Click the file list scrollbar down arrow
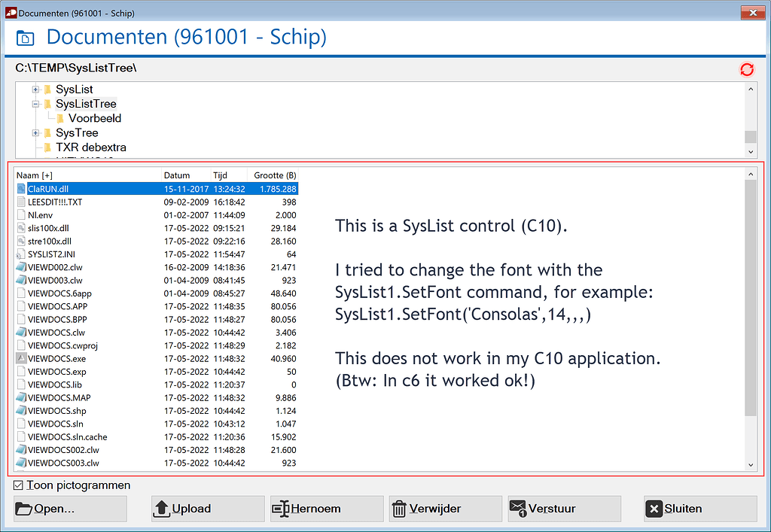Screen dimensions: 771x532 (751, 464)
